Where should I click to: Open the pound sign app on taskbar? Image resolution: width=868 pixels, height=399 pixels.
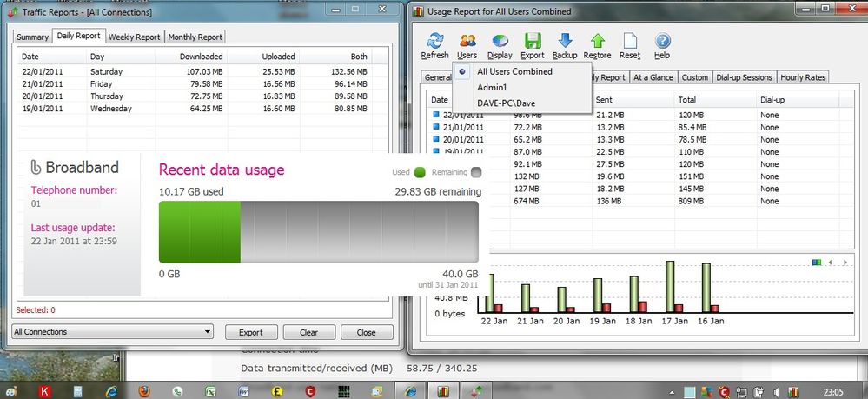277,390
